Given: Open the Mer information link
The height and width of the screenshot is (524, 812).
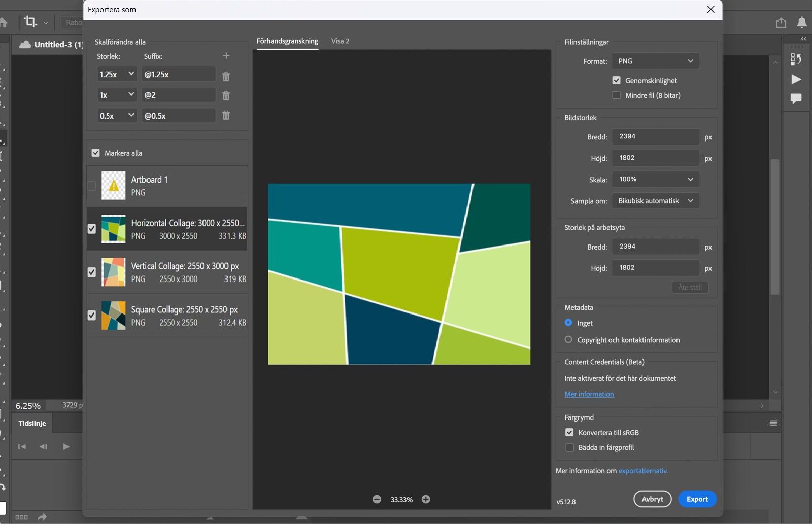Looking at the screenshot, I should click(589, 394).
